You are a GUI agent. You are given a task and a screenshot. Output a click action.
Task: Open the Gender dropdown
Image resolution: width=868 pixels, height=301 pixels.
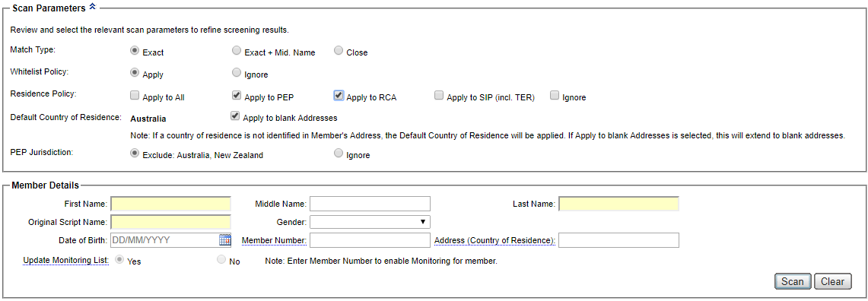370,222
